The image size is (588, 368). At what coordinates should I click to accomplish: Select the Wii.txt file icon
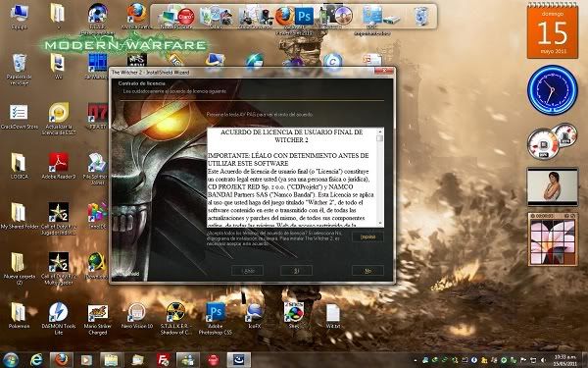click(x=332, y=315)
